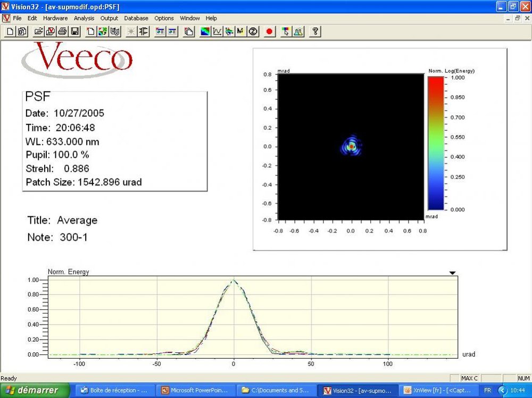532x398 pixels.
Task: Start a measurement with the red record icon
Action: point(270,31)
